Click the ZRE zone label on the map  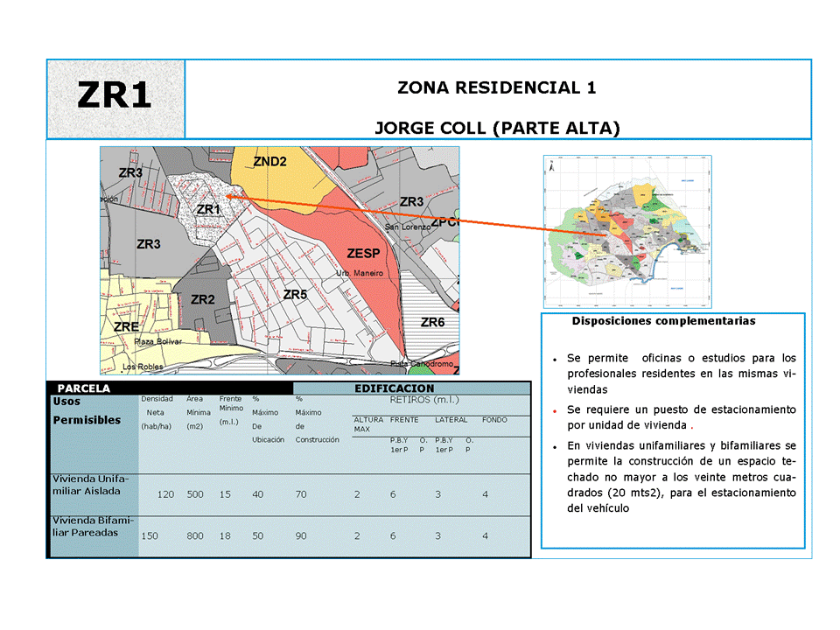tap(126, 326)
